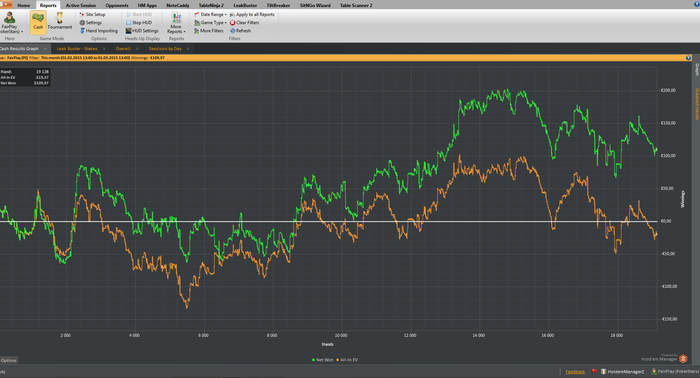Close the Leak Buster - Stakes tab

pos(104,49)
